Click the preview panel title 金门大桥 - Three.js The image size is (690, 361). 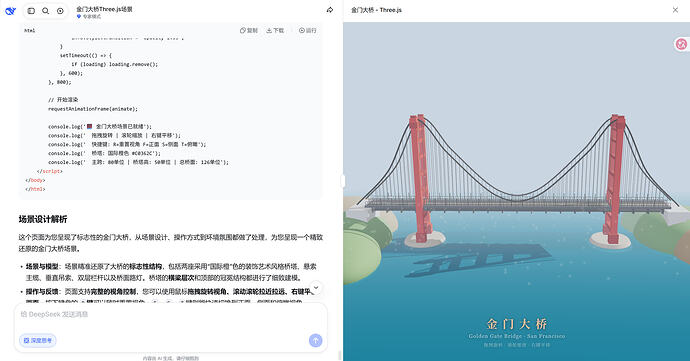[376, 10]
